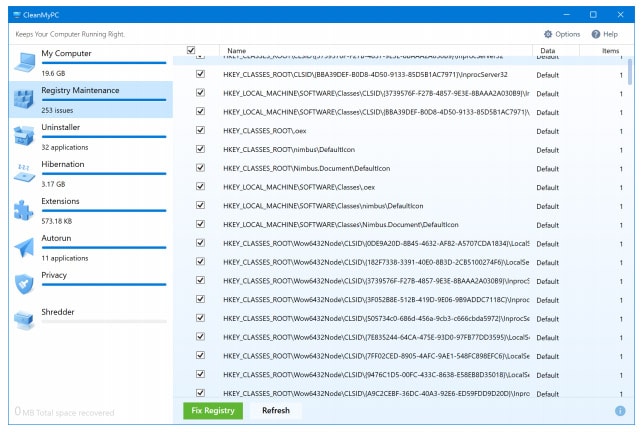Open the Privacy section
Image resolution: width=642 pixels, height=432 pixels.
tap(90, 284)
